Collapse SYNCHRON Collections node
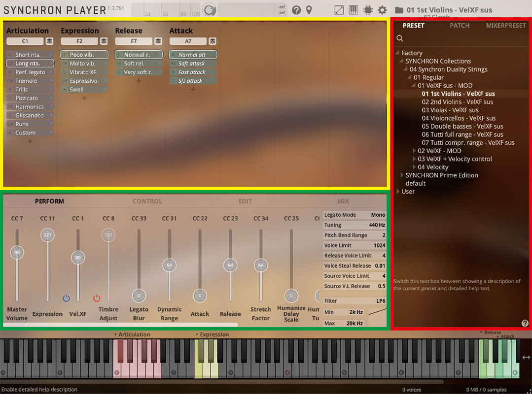 click(401, 61)
